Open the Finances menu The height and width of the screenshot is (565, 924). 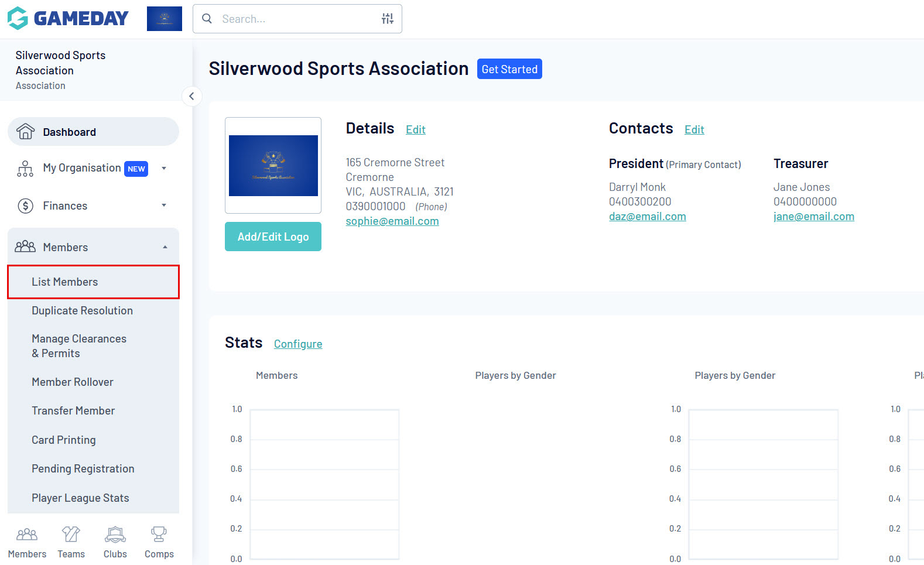point(93,206)
